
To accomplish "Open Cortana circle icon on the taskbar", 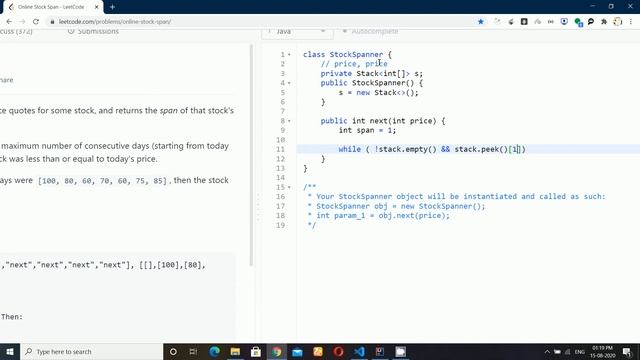I will pos(173,351).
